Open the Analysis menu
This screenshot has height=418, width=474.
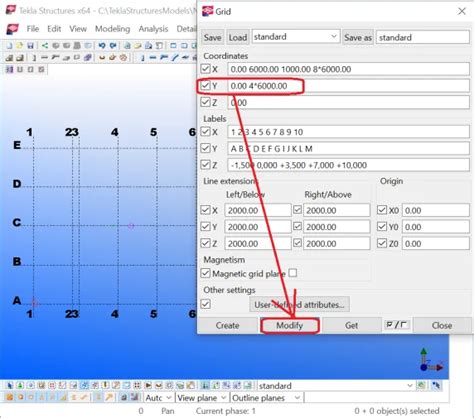[x=153, y=29]
